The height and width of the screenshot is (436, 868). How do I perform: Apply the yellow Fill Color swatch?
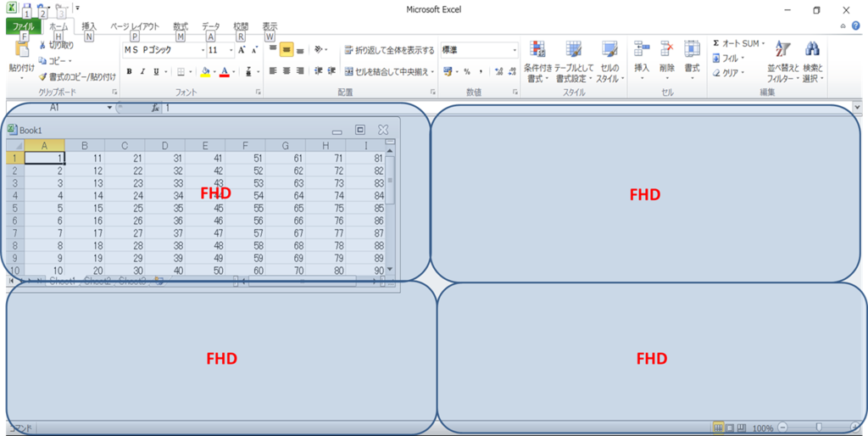(205, 71)
